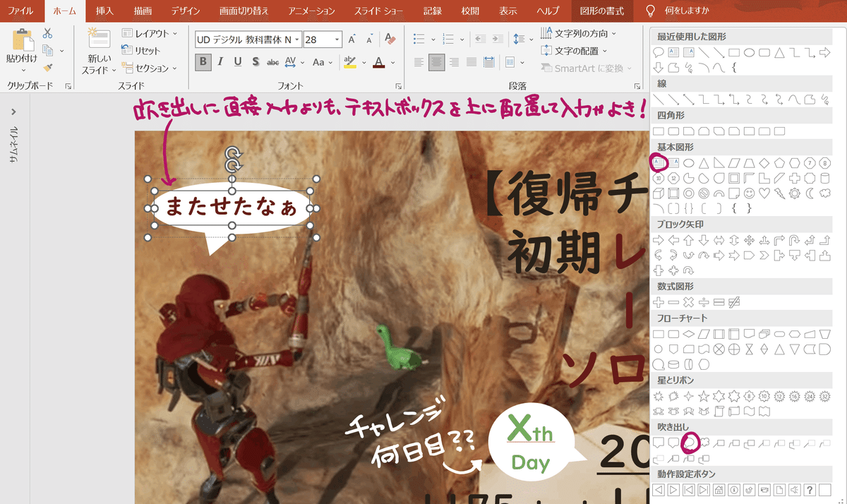Toggle strikethrough formatting
The height and width of the screenshot is (504, 847).
click(x=272, y=62)
